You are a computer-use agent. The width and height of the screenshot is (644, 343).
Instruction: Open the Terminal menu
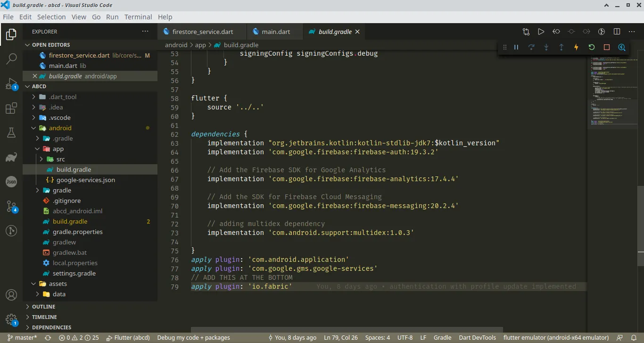tap(138, 17)
